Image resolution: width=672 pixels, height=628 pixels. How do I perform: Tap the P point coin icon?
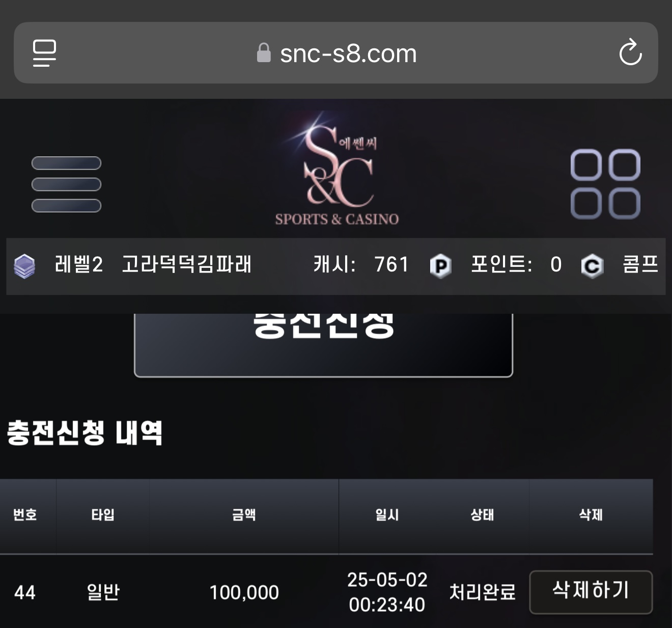[x=440, y=266]
